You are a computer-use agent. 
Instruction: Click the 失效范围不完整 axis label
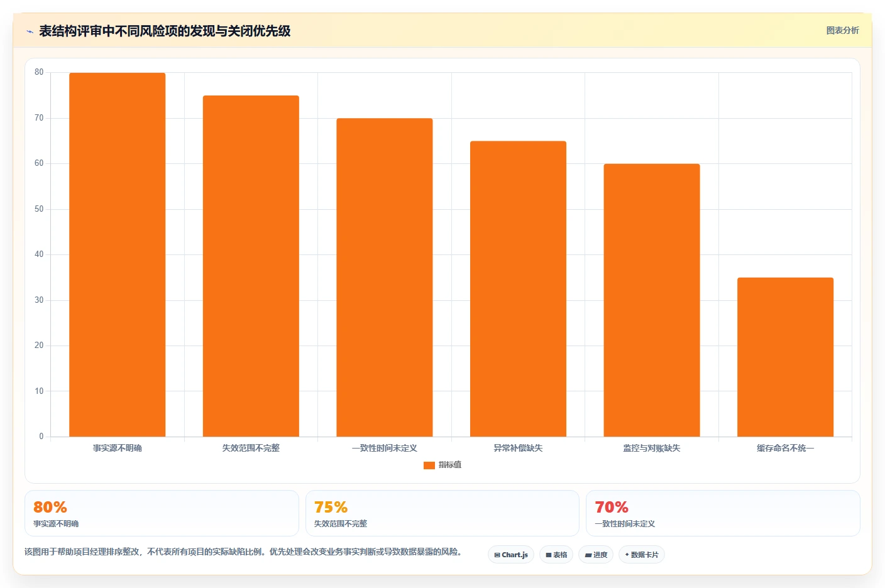251,448
